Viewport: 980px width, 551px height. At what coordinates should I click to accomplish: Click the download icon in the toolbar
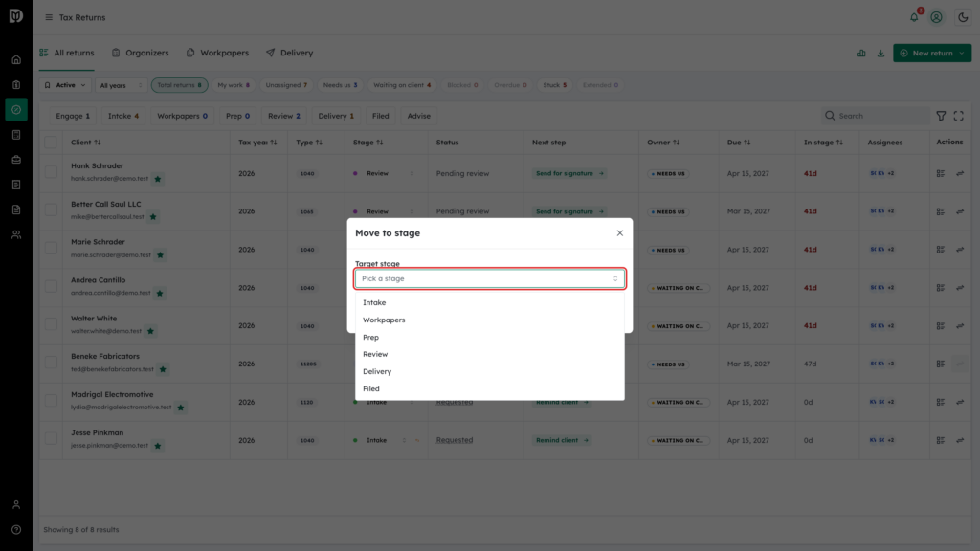880,54
